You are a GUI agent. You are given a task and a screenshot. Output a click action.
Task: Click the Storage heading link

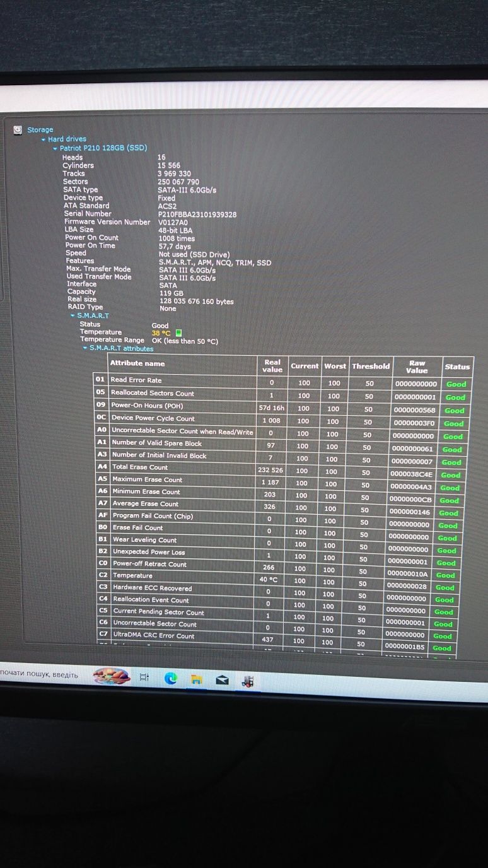click(40, 130)
